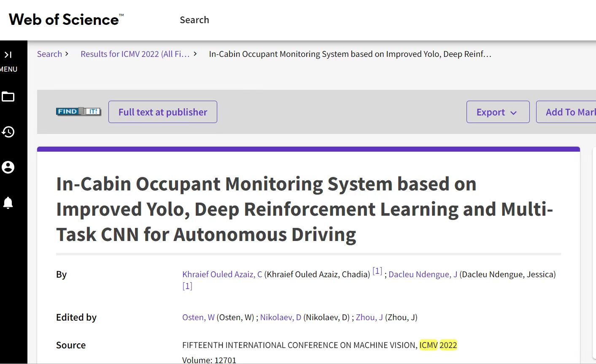Open search history clock icon

click(8, 132)
